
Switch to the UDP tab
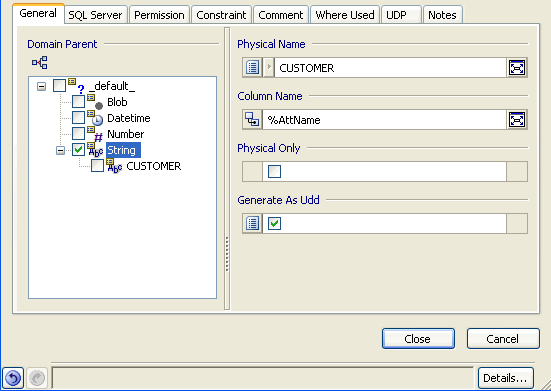pos(401,15)
